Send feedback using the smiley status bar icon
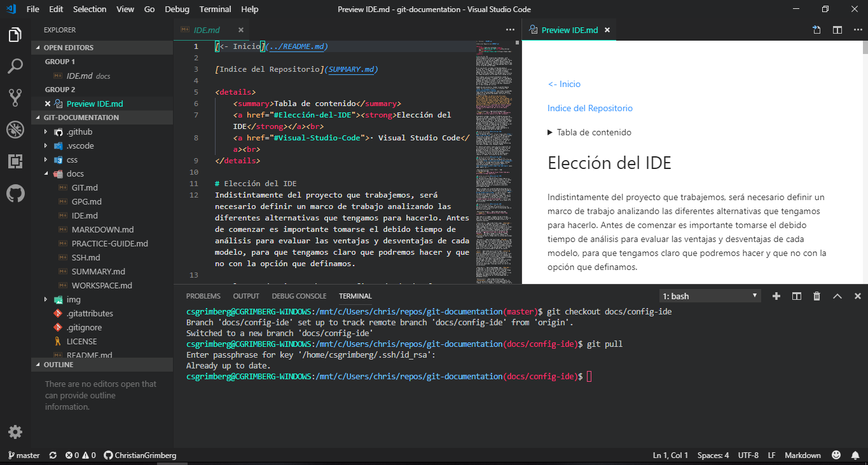Screen dimensions: 868x465 coord(836,455)
